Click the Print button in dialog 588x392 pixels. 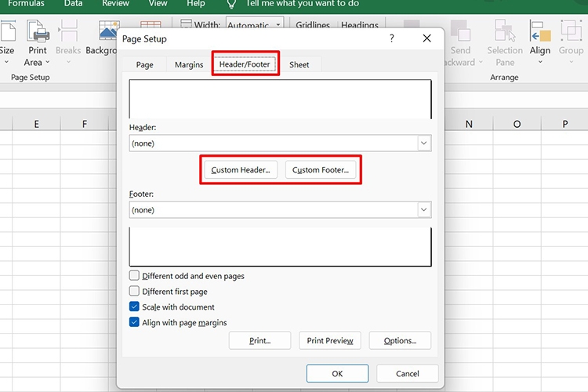point(260,340)
